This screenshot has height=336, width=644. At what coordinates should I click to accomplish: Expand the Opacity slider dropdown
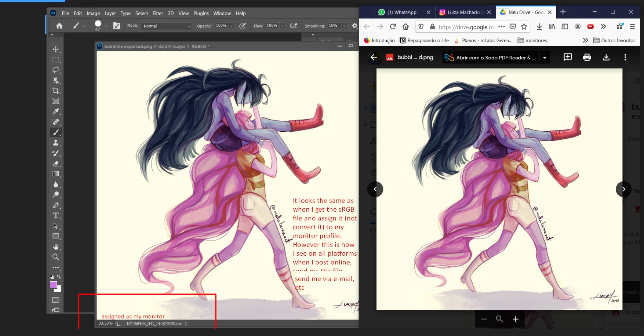pyautogui.click(x=232, y=26)
